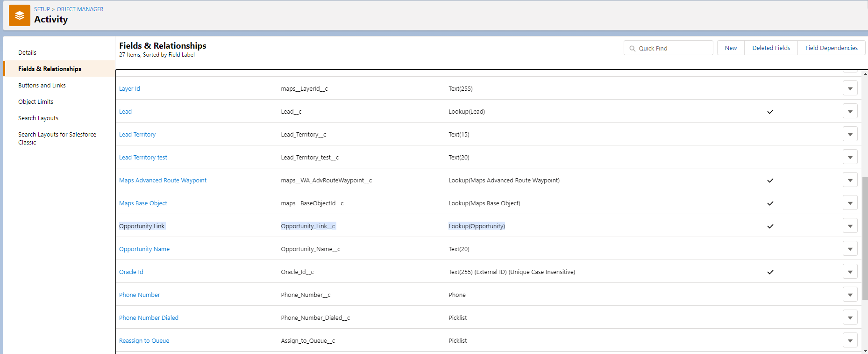Show actions for Opportunity Name row
The image size is (868, 354).
(850, 249)
